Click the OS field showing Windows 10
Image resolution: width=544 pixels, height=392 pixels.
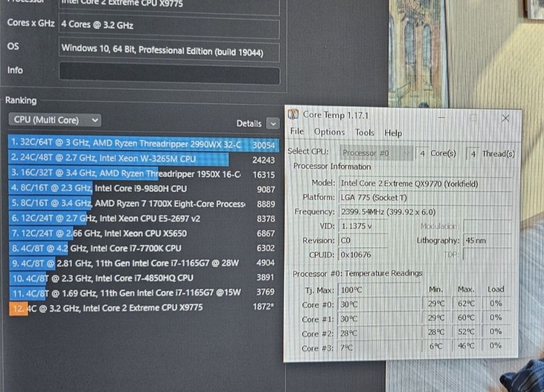coord(169,51)
